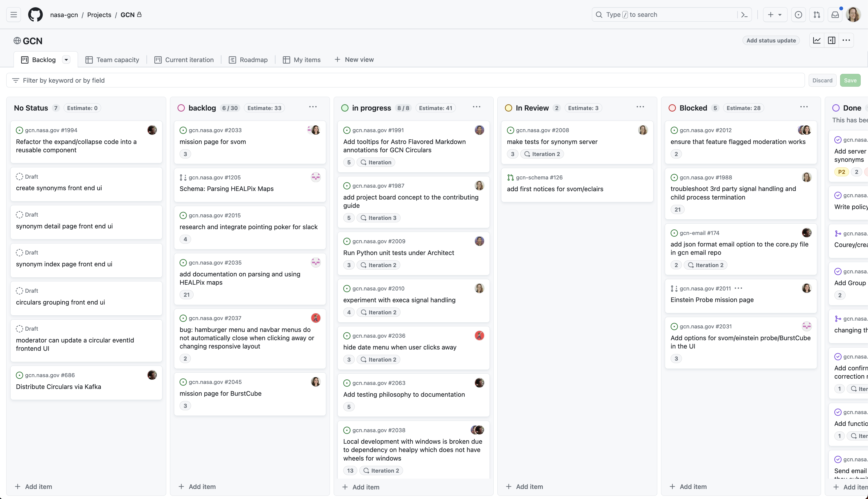868x499 pixels.
Task: Open the create new plus dropdown
Action: click(x=775, y=15)
